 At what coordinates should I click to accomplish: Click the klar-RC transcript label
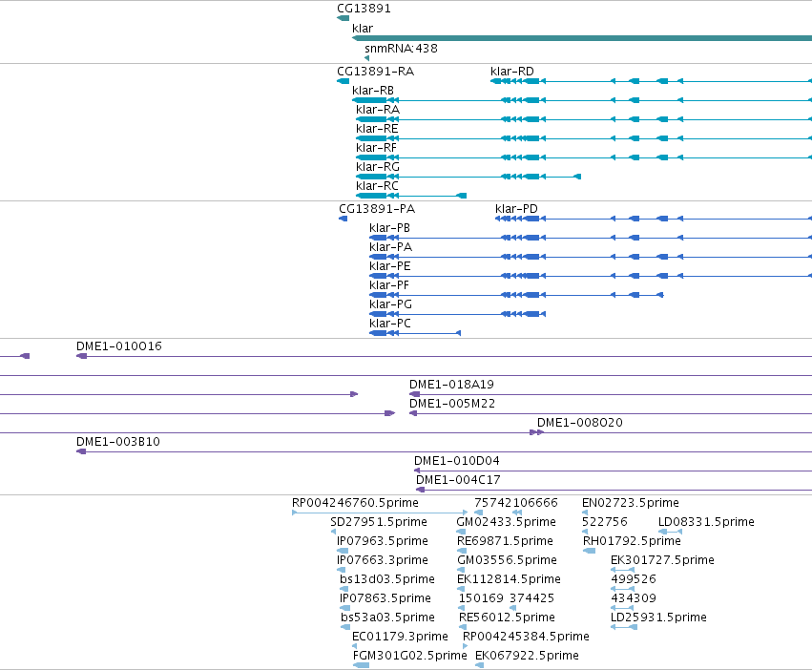click(377, 185)
